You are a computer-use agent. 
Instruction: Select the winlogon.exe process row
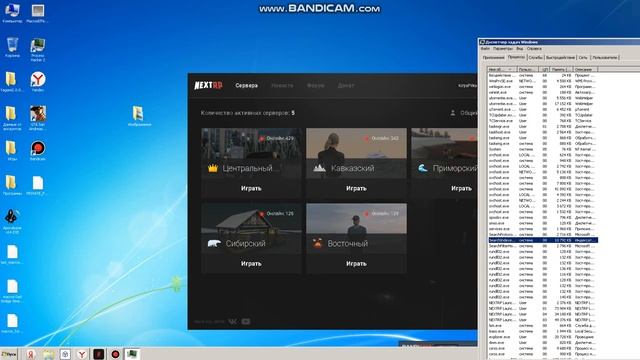point(543,87)
